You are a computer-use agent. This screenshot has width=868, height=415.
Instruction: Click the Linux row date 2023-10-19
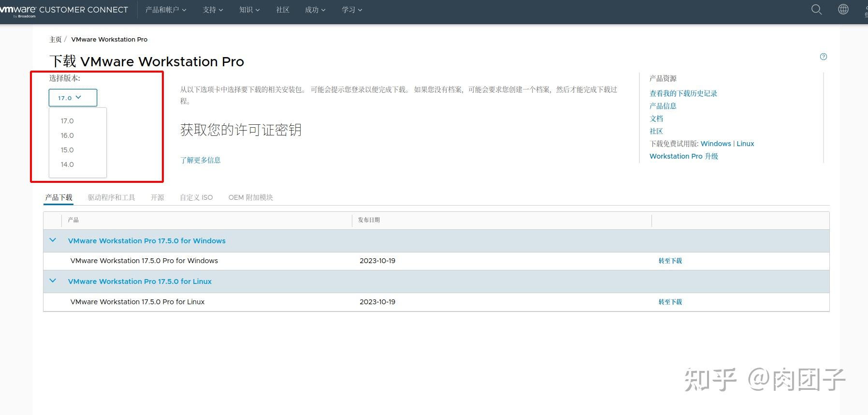click(x=377, y=302)
